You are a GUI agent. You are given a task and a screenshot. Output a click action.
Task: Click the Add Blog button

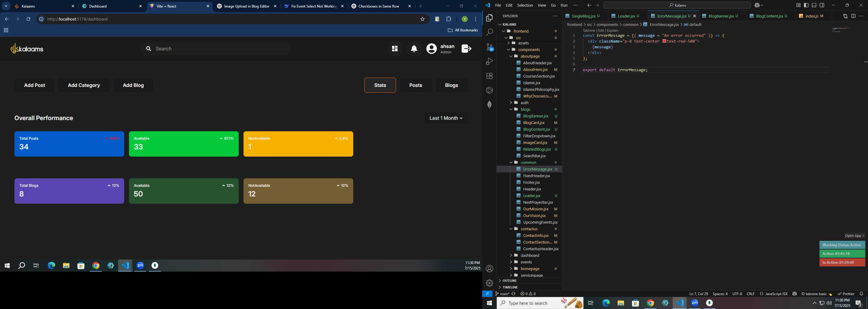(133, 85)
